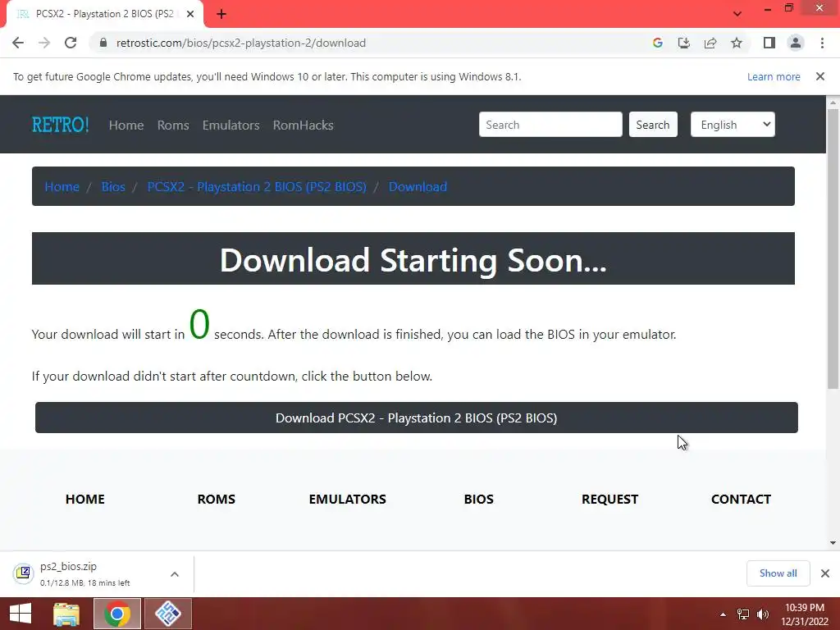The height and width of the screenshot is (630, 840).
Task: Click the browser forward arrow
Action: click(44, 43)
